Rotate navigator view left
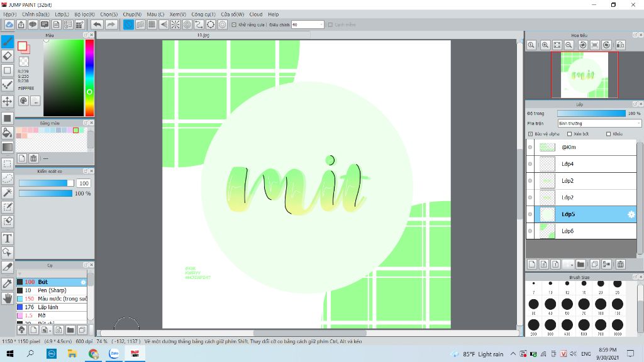The height and width of the screenshot is (362, 644). (x=582, y=45)
